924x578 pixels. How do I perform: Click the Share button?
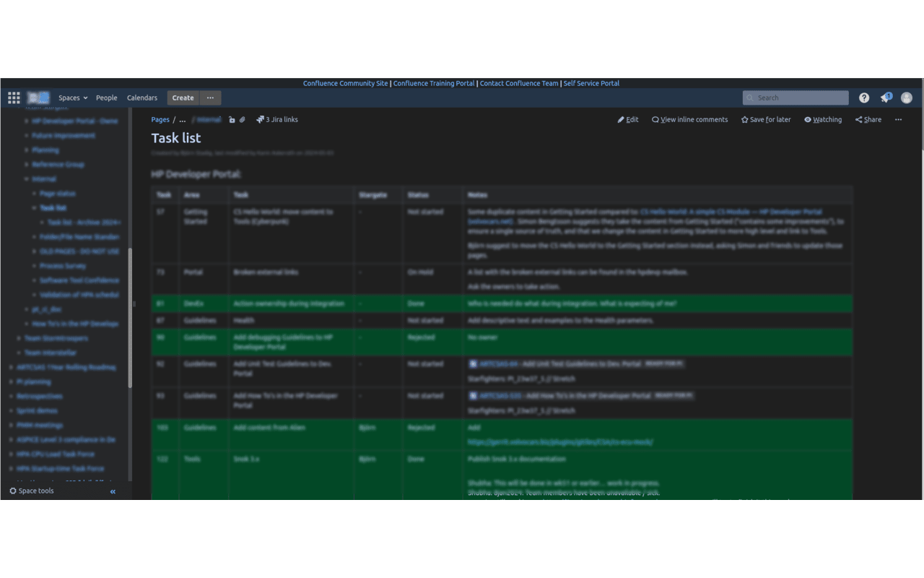click(868, 120)
